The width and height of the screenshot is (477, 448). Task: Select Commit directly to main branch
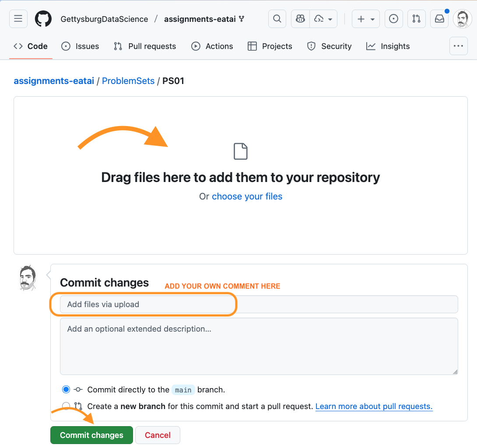point(66,389)
